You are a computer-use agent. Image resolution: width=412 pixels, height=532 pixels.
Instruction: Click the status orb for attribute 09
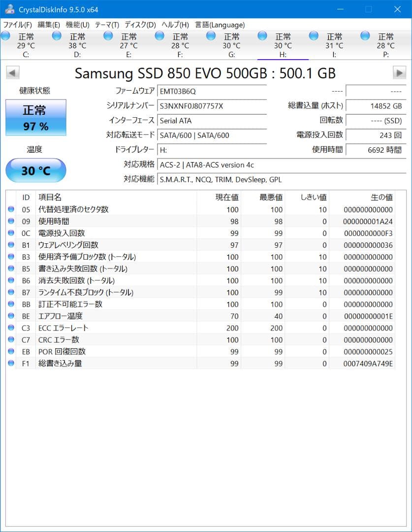11,221
